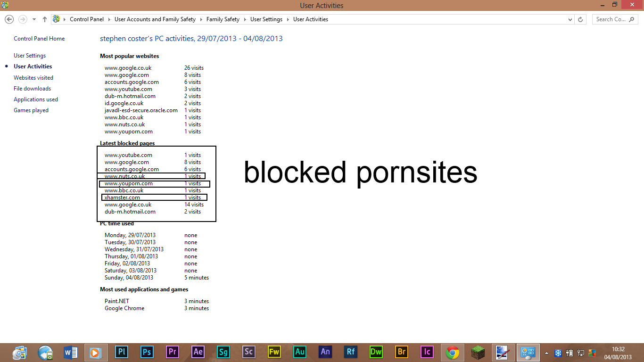The height and width of the screenshot is (362, 644).
Task: Go up one level with Up arrow
Action: click(x=45, y=19)
